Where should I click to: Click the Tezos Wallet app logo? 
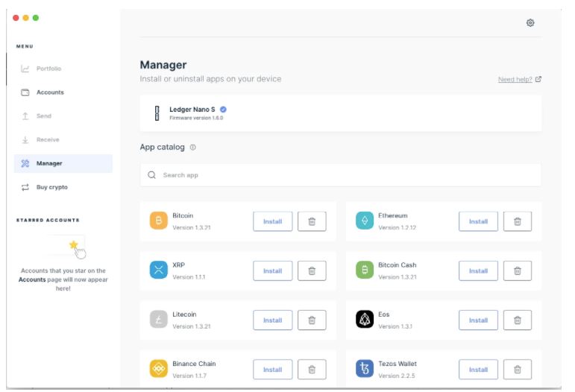pyautogui.click(x=365, y=369)
